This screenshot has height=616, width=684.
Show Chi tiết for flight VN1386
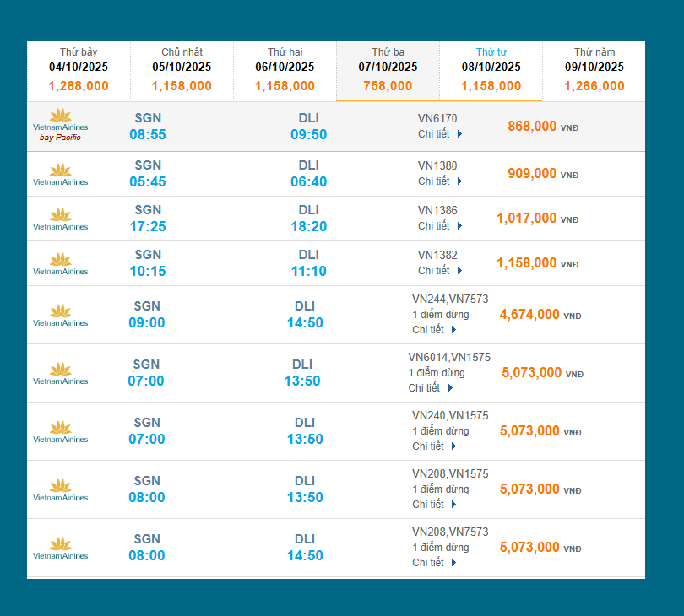pos(440,225)
